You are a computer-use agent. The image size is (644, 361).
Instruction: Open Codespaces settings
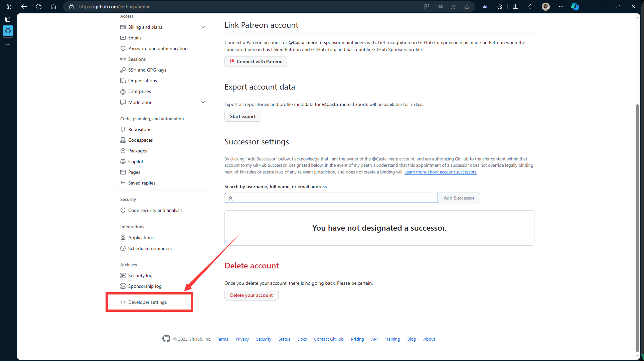point(140,140)
